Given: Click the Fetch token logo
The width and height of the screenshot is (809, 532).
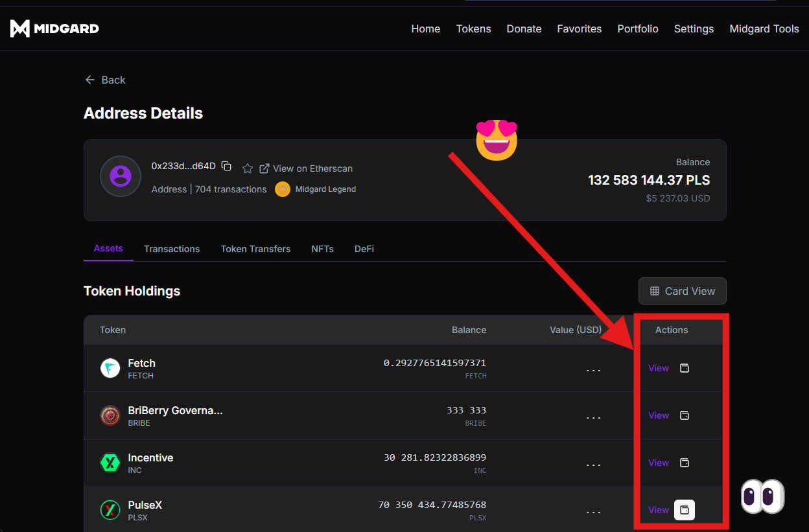Looking at the screenshot, I should (110, 368).
